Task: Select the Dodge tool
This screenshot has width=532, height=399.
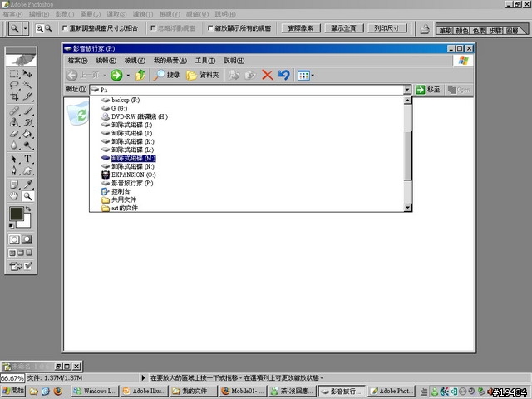Action: tap(27, 145)
